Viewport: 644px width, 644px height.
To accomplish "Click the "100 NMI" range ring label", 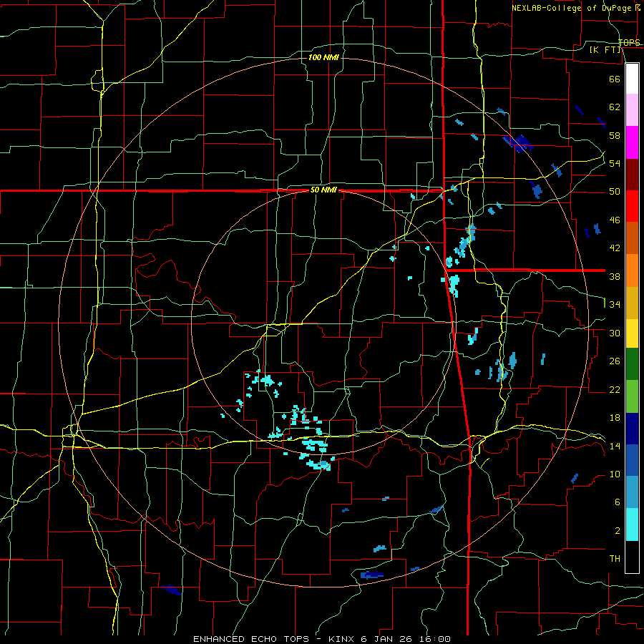I will (323, 57).
